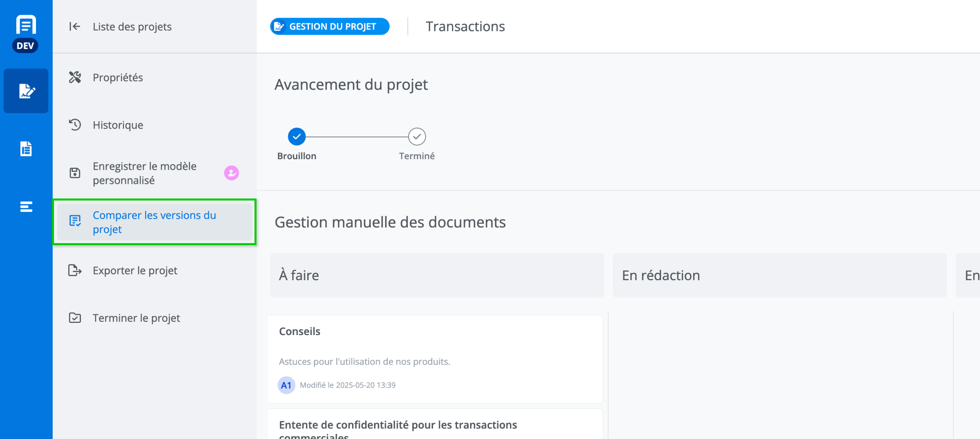
Task: Click the Historique clock icon
Action: point(75,125)
